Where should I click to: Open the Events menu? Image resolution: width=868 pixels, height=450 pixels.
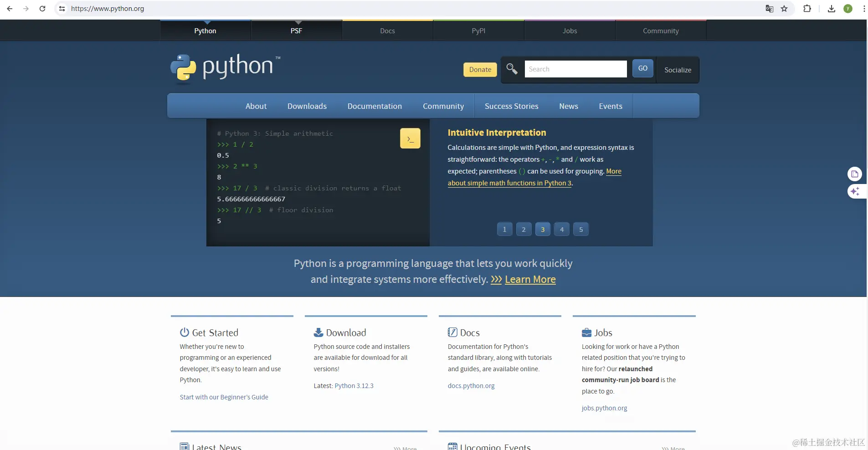(611, 106)
